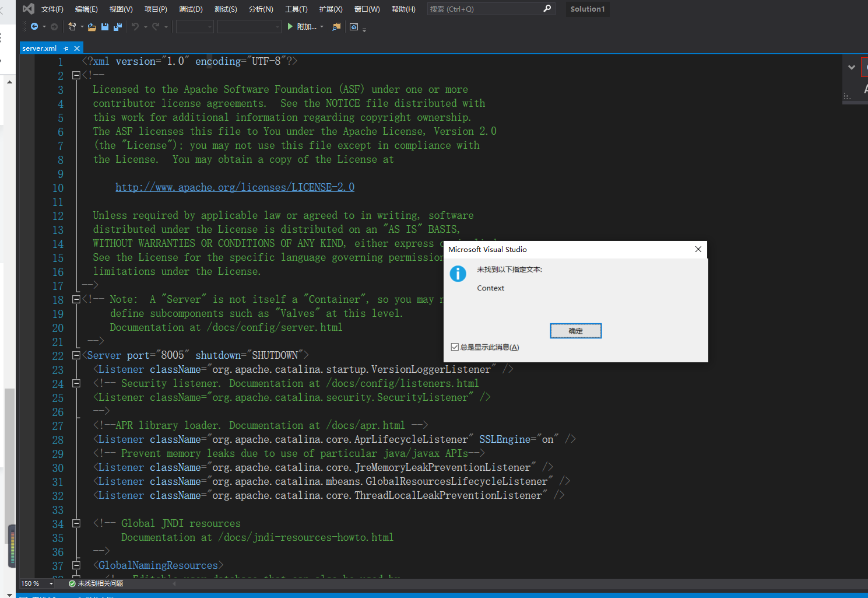The height and width of the screenshot is (598, 868).
Task: Click the blue info icon in dialog
Action: (x=458, y=274)
